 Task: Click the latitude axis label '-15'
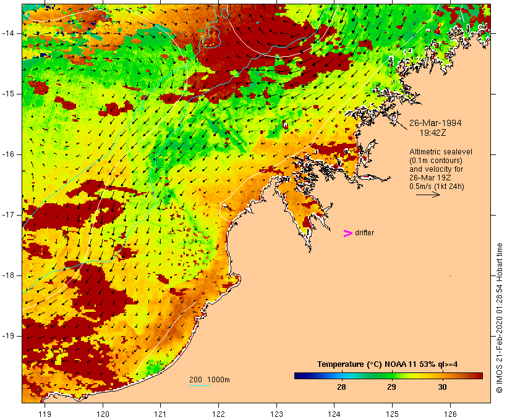click(x=8, y=94)
